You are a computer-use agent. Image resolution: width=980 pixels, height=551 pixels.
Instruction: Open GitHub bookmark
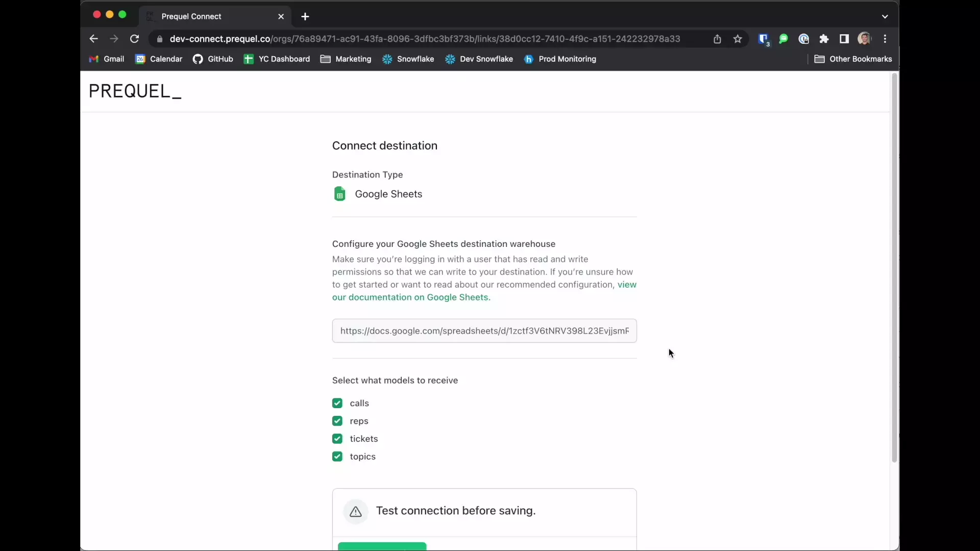[x=213, y=59]
